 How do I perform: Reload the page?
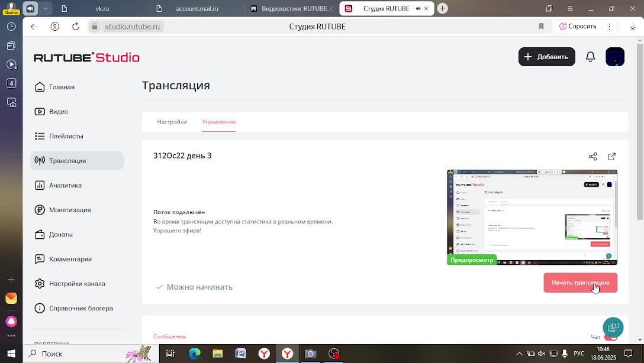[x=76, y=27]
